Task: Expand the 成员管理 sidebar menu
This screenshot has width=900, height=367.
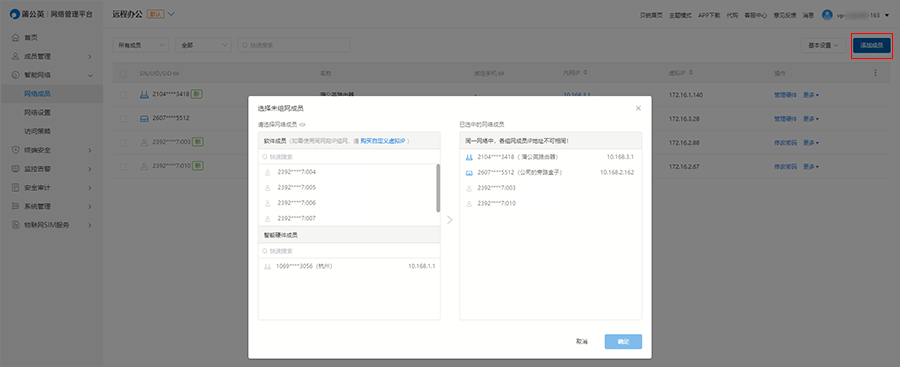Action: 90,56
